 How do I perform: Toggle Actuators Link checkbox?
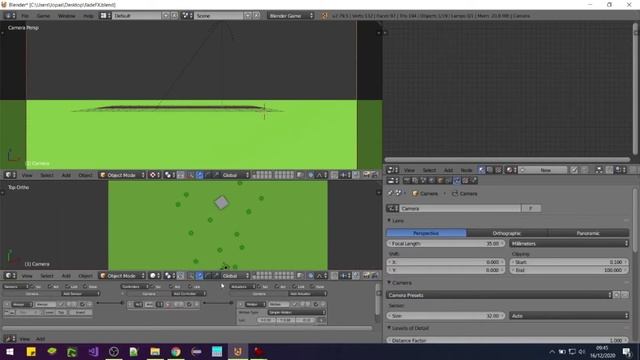pyautogui.click(x=294, y=287)
